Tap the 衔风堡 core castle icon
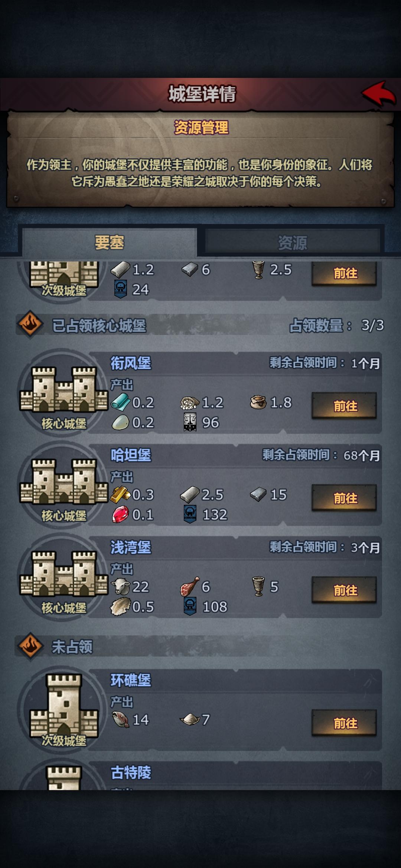This screenshot has width=401, height=868. click(64, 389)
